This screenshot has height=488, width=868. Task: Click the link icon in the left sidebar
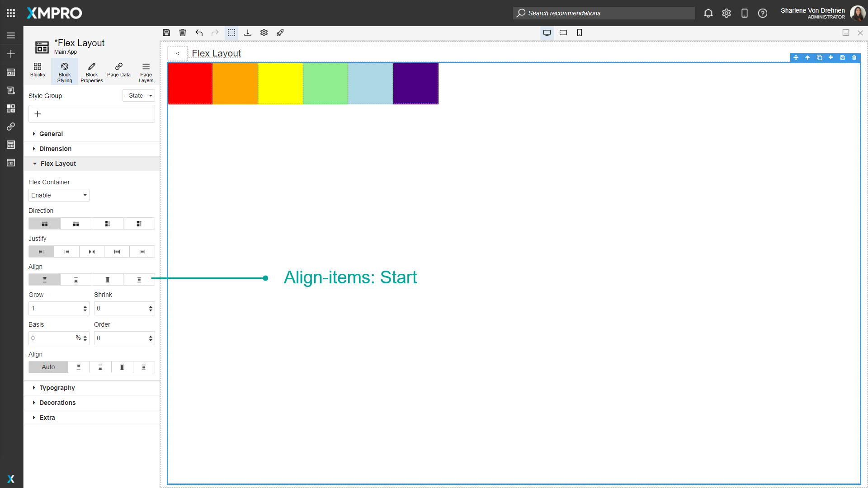pos(11,127)
